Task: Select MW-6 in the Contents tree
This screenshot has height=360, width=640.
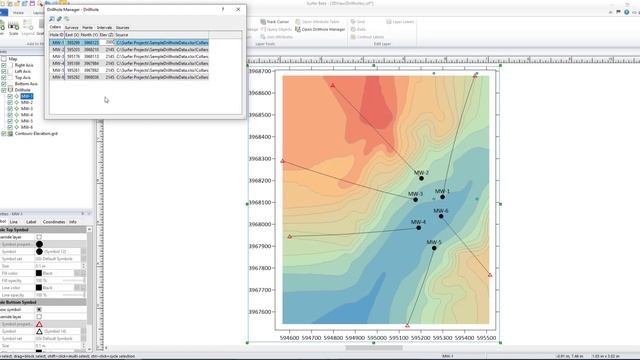Action: 27,127
